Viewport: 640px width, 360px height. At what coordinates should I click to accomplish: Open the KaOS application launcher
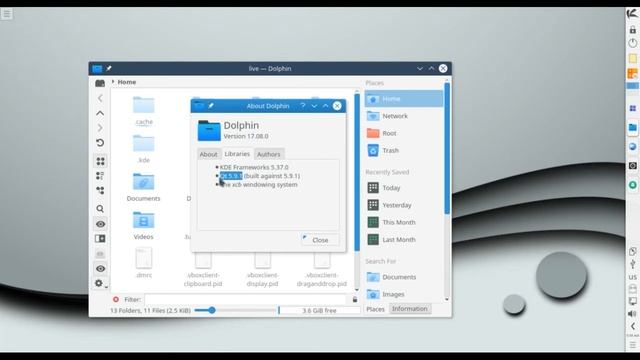coord(632,14)
